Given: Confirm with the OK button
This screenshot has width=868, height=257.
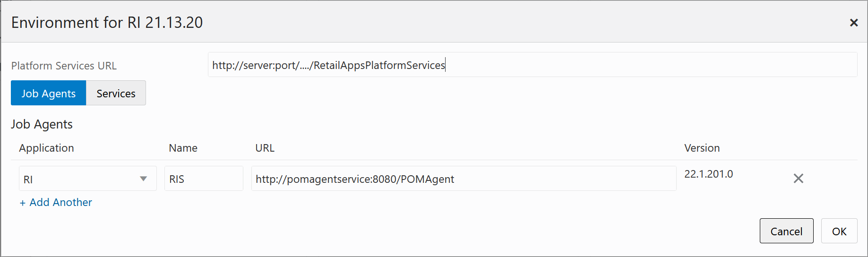Looking at the screenshot, I should 839,231.
